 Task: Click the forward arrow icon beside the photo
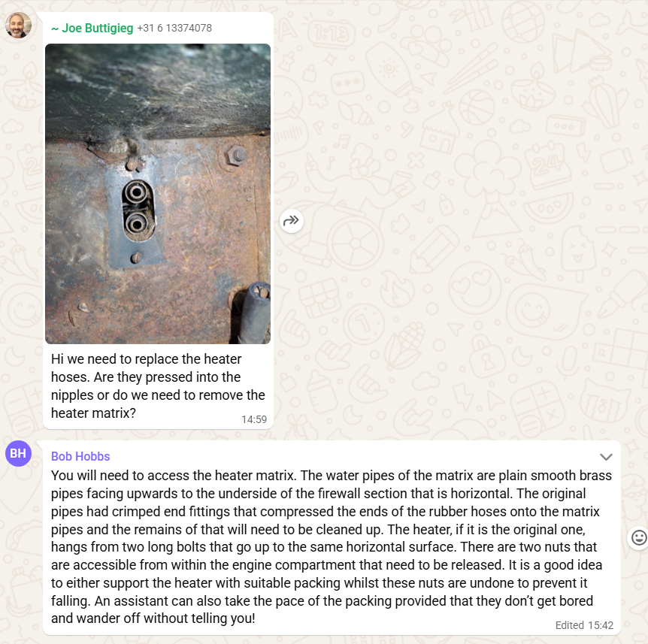(x=292, y=221)
